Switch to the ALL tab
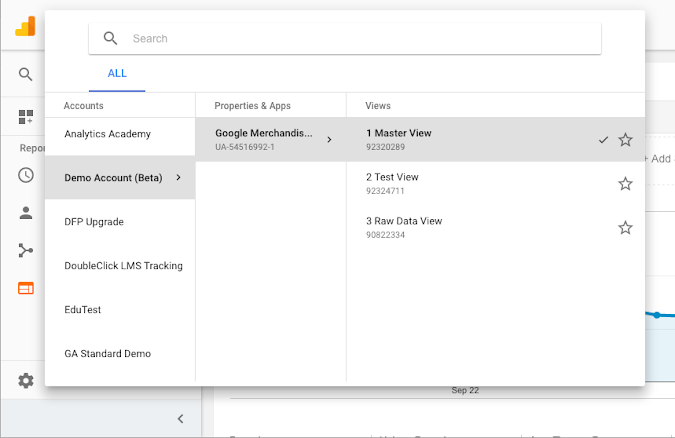 (117, 74)
